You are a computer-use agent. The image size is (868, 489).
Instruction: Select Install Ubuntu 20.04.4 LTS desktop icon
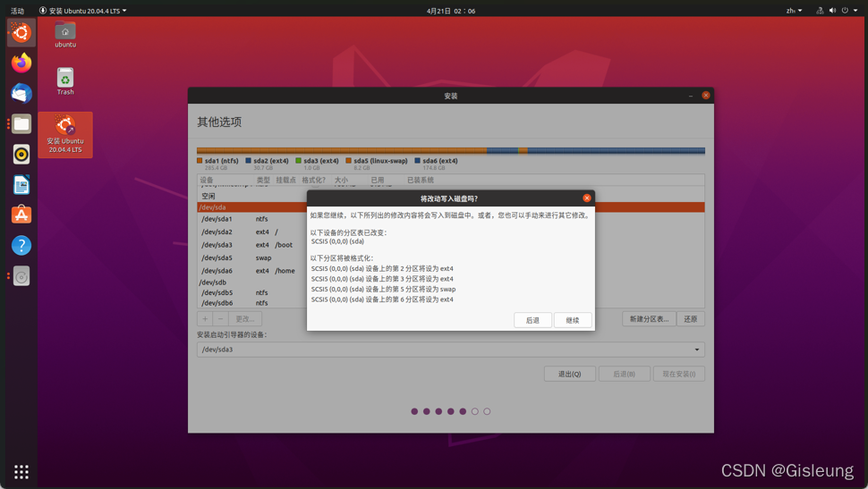click(65, 134)
